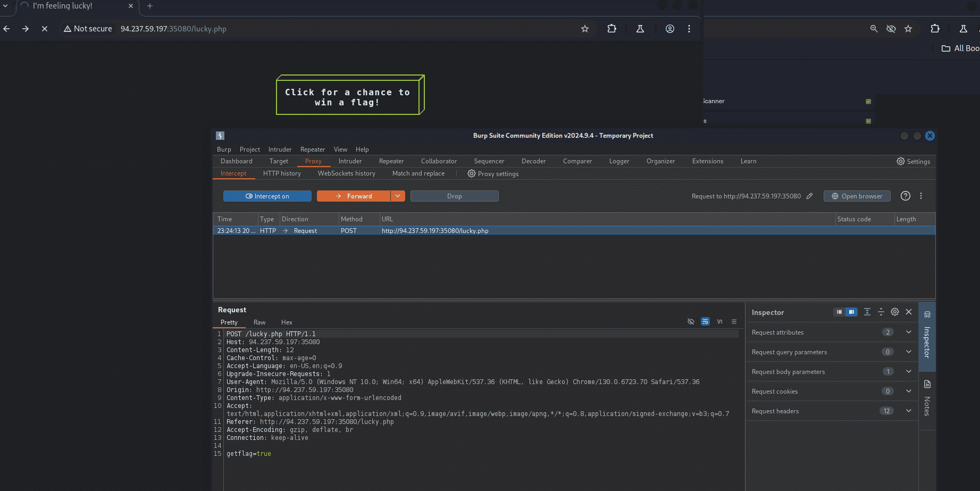
Task: Bookmark the lucky.php page with the star
Action: [585, 29]
